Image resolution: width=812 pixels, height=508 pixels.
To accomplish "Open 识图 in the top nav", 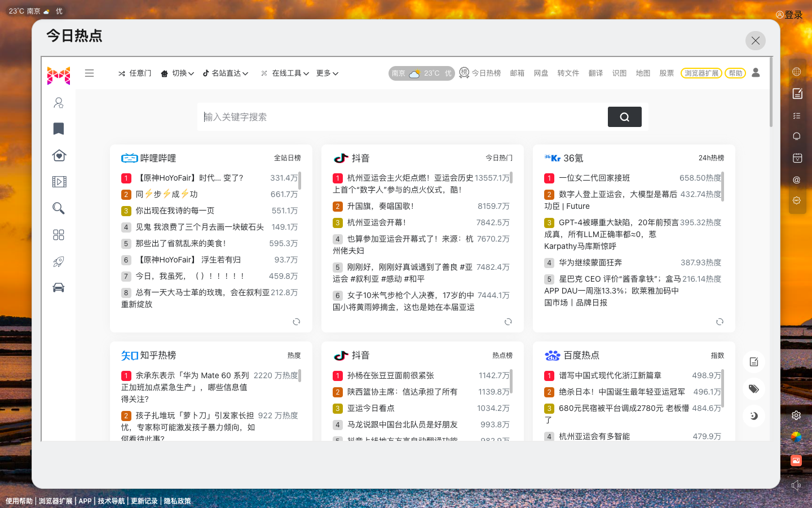I will click(619, 73).
